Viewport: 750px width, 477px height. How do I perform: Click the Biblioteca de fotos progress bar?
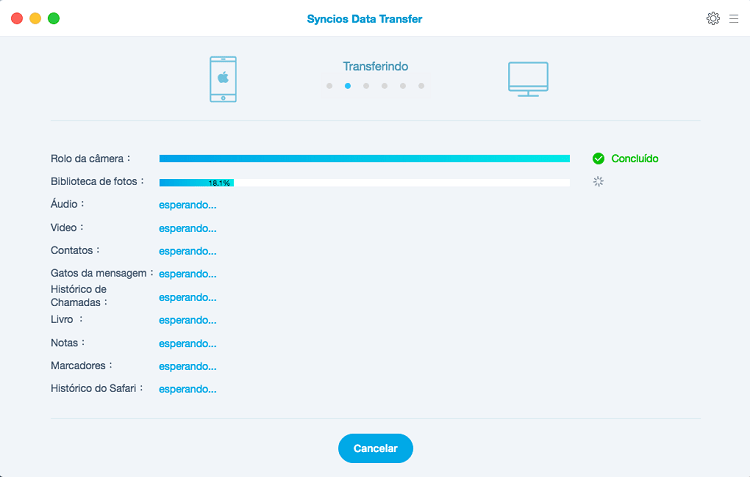[x=364, y=182]
